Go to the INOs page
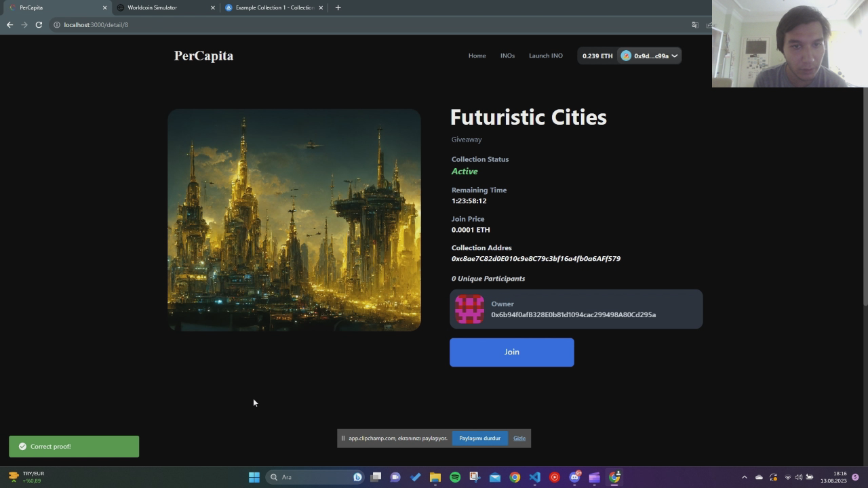868x488 pixels. (507, 56)
